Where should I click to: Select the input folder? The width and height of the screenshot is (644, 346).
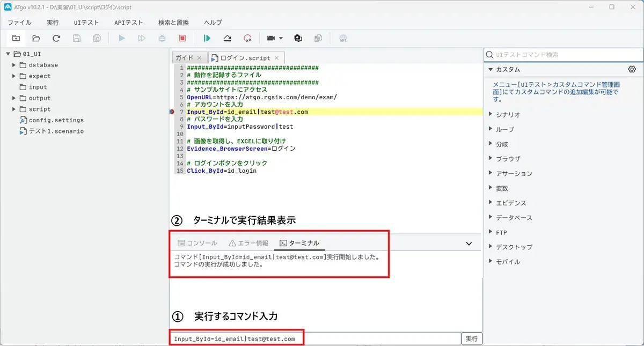pos(38,87)
